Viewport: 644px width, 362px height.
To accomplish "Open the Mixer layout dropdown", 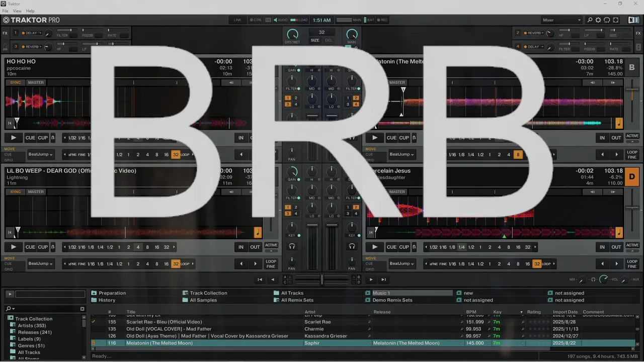I will coord(561,20).
